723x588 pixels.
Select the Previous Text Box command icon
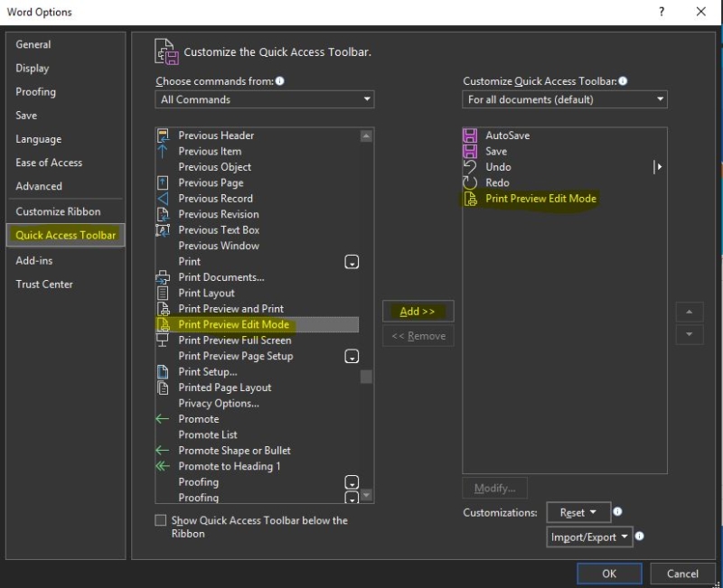(164, 229)
